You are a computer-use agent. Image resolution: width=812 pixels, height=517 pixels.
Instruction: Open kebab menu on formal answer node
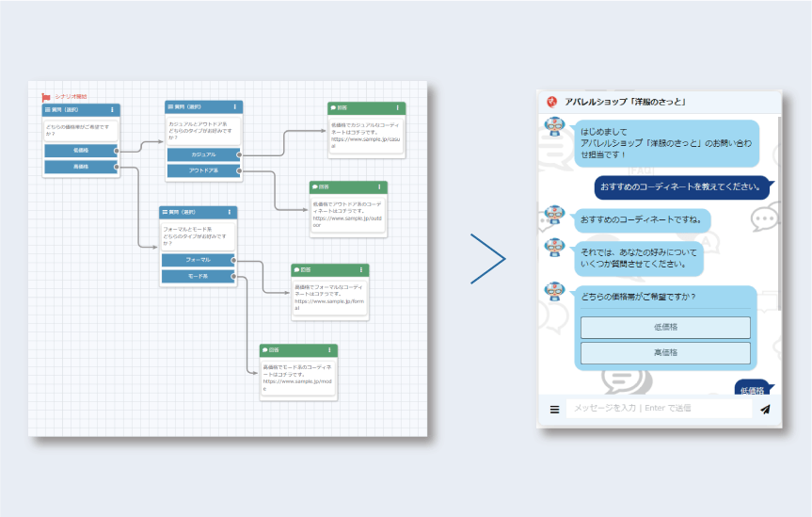[361, 270]
